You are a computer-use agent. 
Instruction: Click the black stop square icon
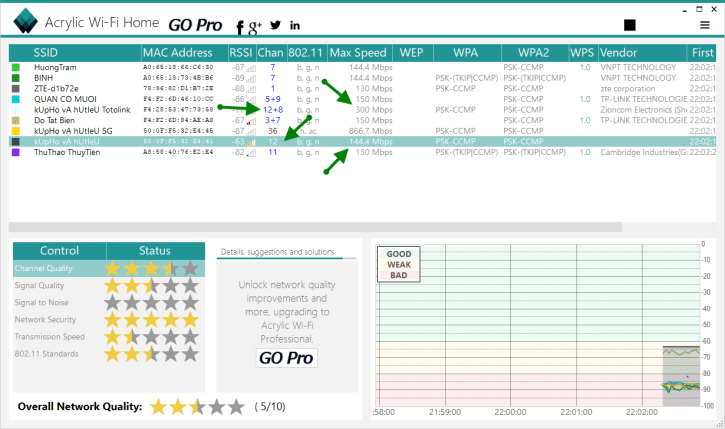point(629,25)
